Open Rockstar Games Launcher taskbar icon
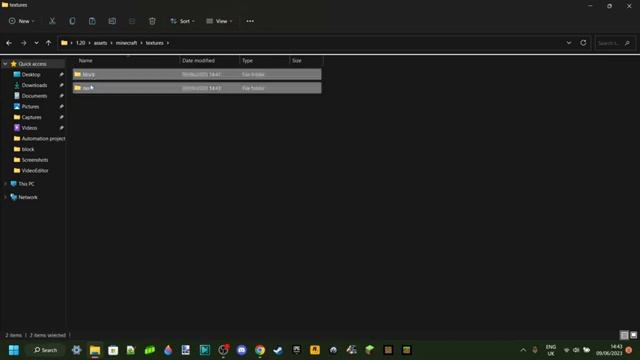640x360 pixels. 315,350
